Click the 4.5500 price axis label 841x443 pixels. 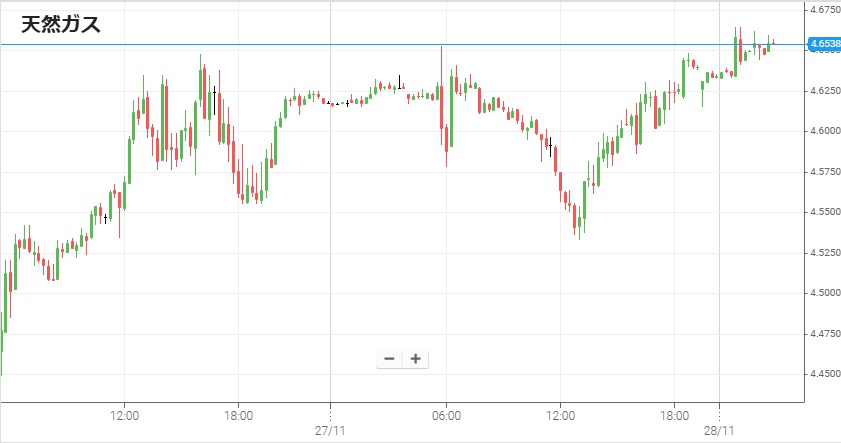tap(823, 212)
